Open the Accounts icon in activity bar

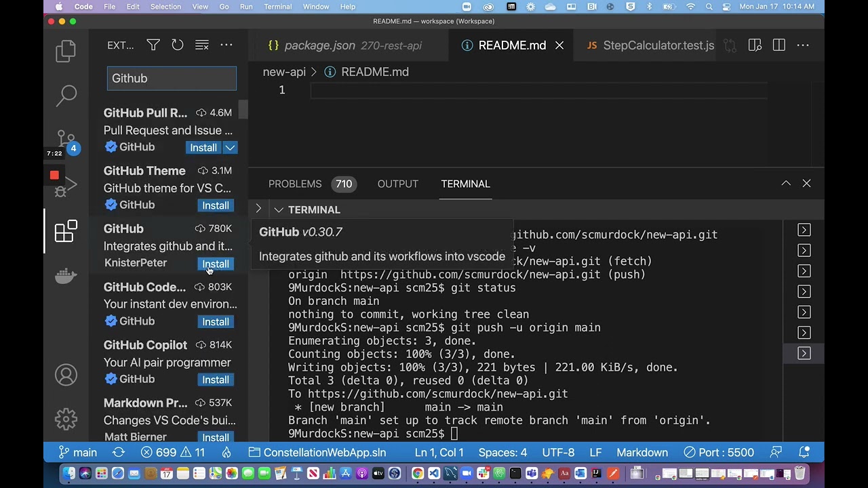click(x=66, y=375)
